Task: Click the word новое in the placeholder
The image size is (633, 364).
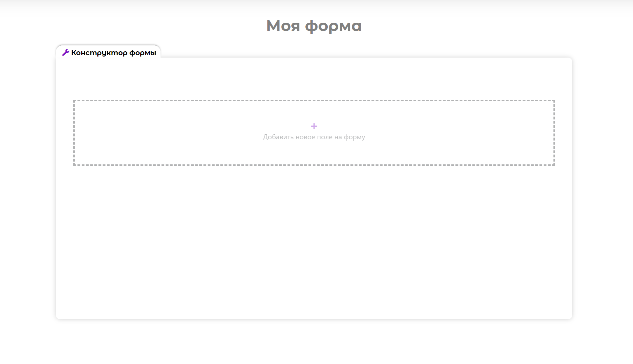Action: (x=305, y=137)
